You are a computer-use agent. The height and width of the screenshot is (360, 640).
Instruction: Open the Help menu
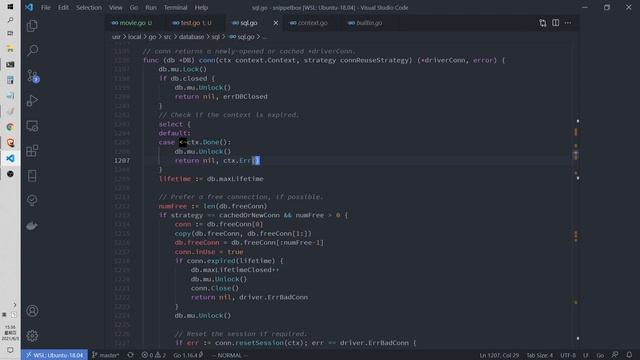201,7
